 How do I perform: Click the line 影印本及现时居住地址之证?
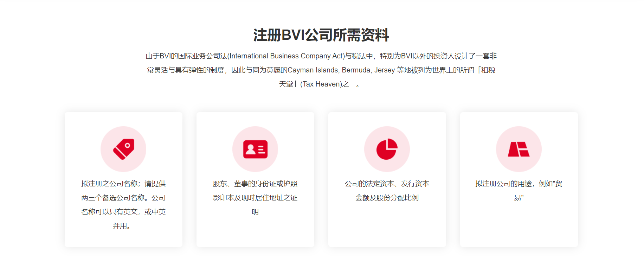pos(255,198)
